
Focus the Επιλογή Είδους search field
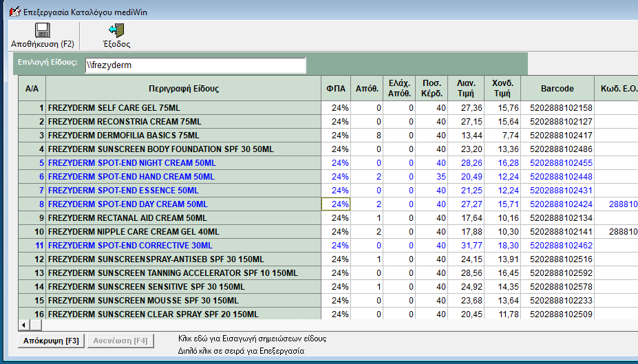click(195, 65)
